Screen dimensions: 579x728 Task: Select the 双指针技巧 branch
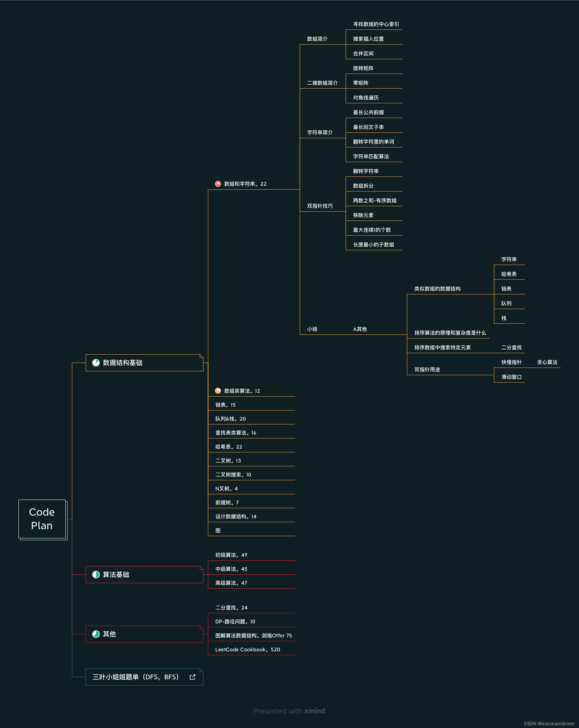pos(320,206)
